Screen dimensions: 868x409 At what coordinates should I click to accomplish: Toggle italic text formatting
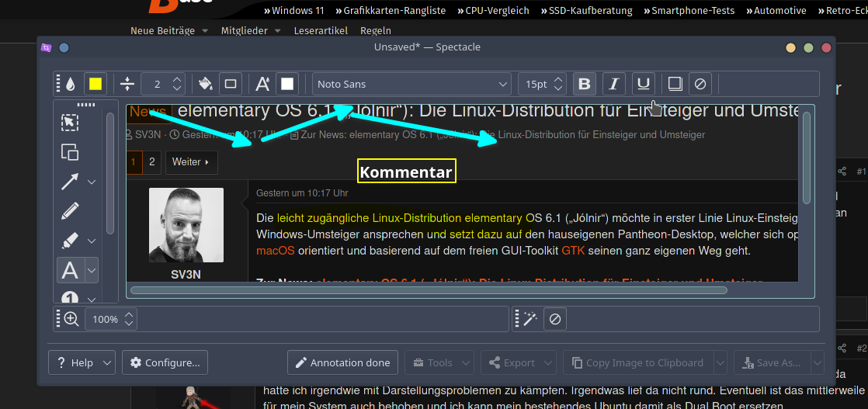pyautogui.click(x=613, y=84)
